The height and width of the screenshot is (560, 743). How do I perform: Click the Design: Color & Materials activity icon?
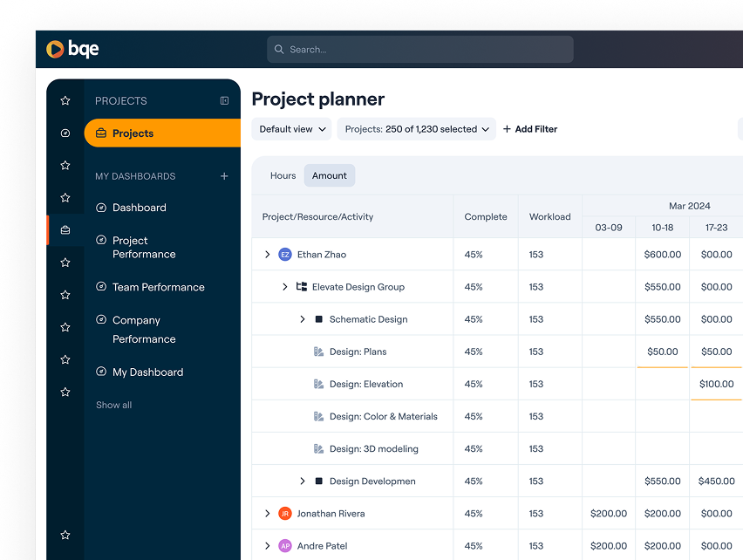(x=318, y=416)
